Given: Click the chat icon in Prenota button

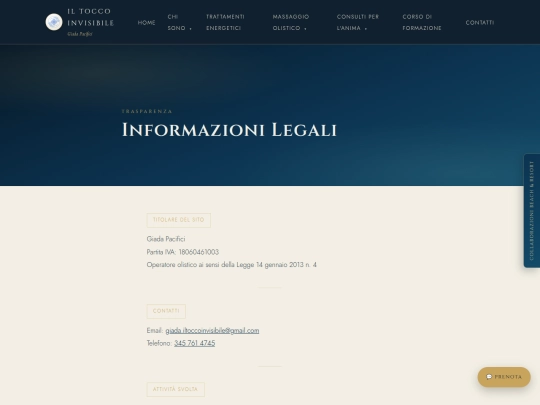Looking at the screenshot, I should (x=489, y=377).
